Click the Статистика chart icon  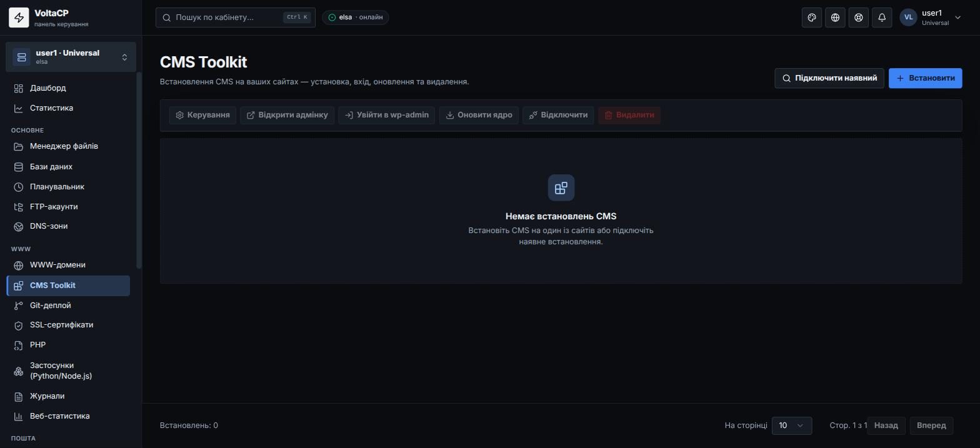[19, 108]
